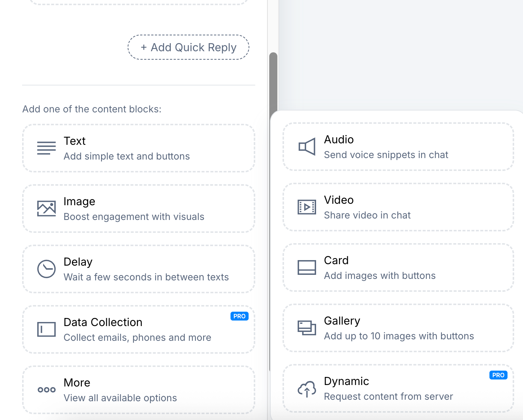Expand More to view all available options
Screen dimensions: 523x420
(x=139, y=390)
